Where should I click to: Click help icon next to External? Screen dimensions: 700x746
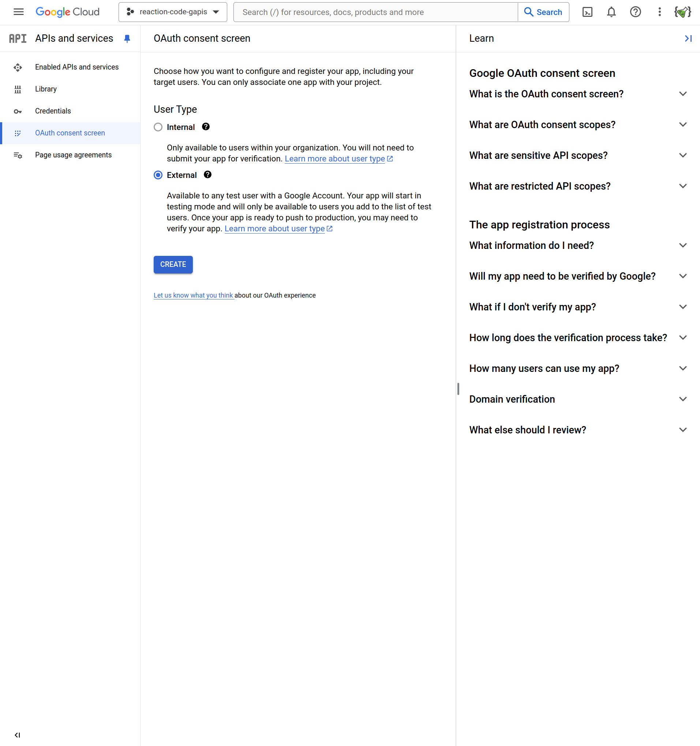pyautogui.click(x=207, y=175)
